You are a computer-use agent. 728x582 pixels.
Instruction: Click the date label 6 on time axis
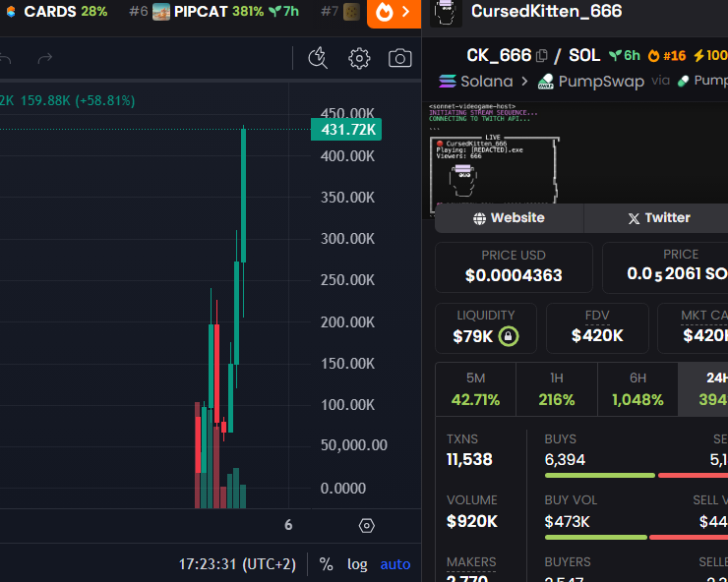288,525
